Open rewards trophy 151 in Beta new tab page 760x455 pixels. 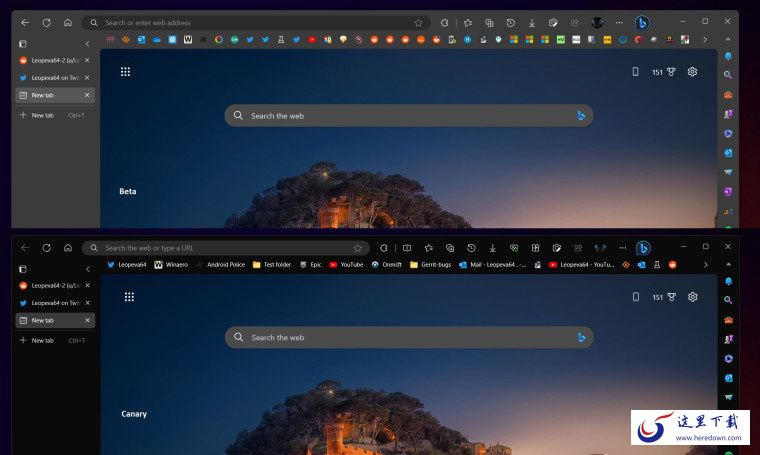tap(664, 72)
